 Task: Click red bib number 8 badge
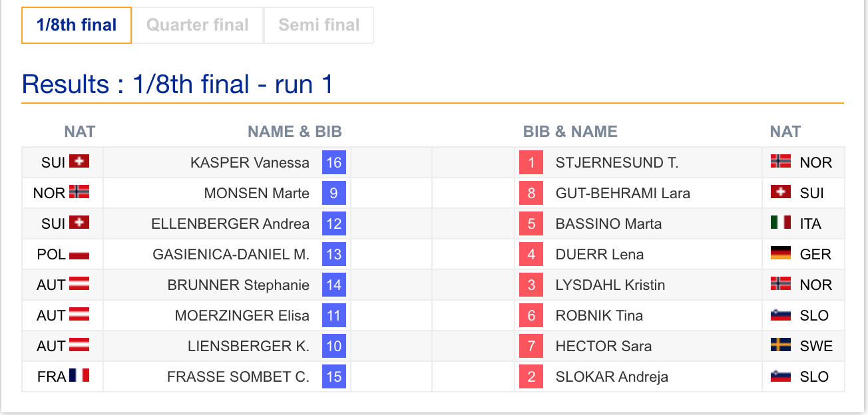(531, 193)
